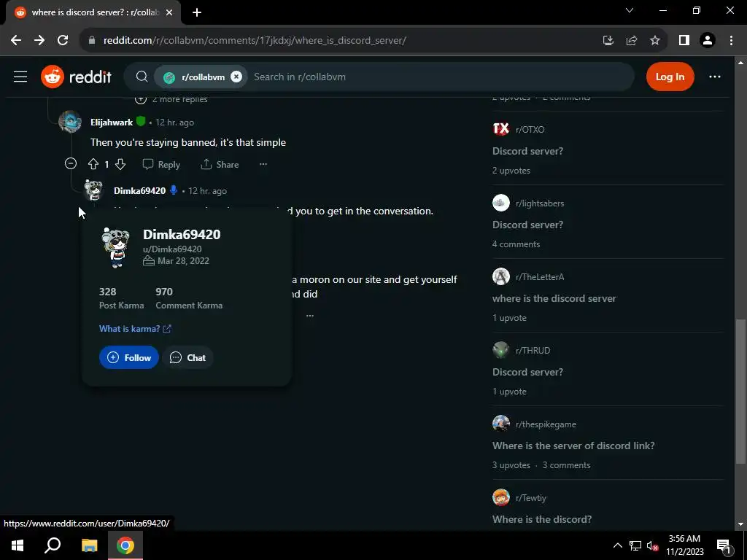
Task: Open the r/Tewtiy community link
Action: pyautogui.click(x=531, y=498)
